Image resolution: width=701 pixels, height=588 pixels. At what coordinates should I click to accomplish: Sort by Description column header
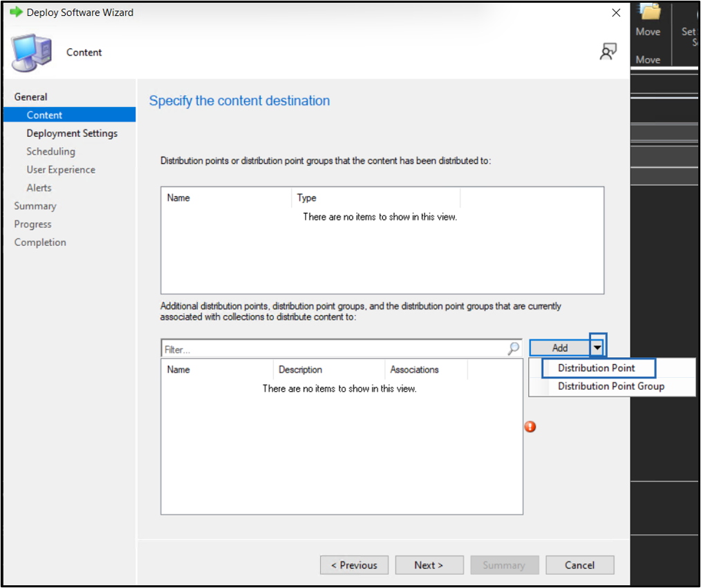click(x=329, y=370)
